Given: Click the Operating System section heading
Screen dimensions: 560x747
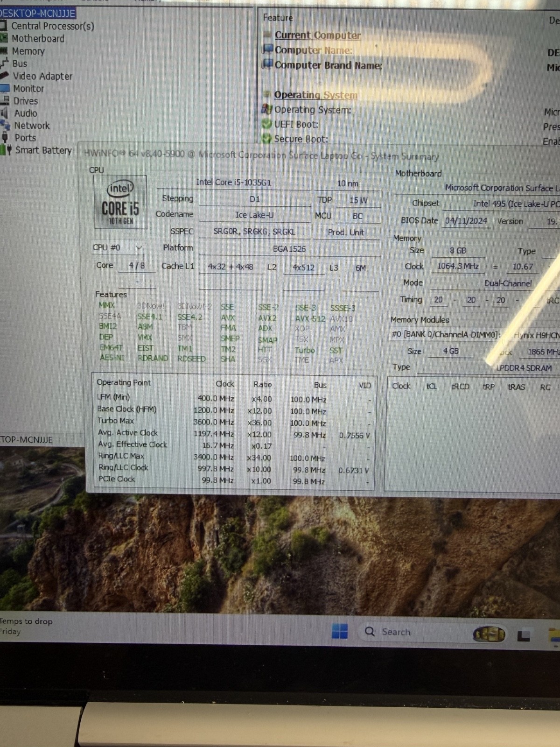Looking at the screenshot, I should (x=315, y=95).
